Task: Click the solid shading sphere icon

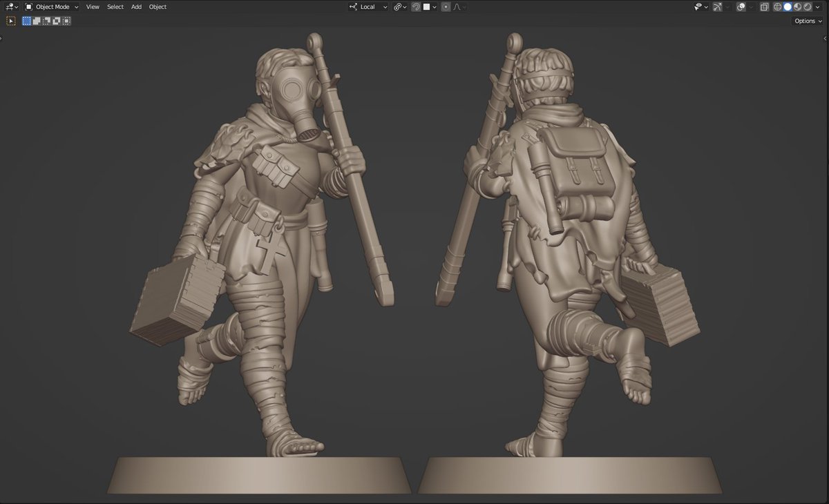Action: pos(788,6)
